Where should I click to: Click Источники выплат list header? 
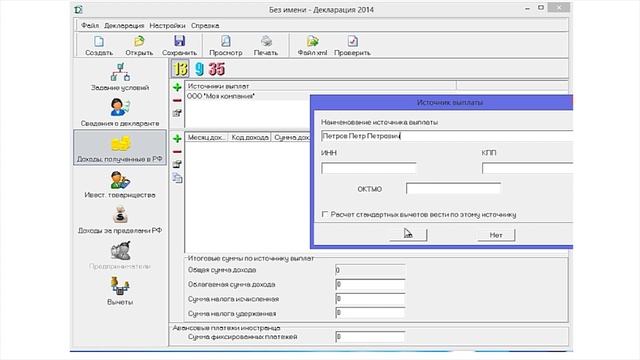point(321,86)
